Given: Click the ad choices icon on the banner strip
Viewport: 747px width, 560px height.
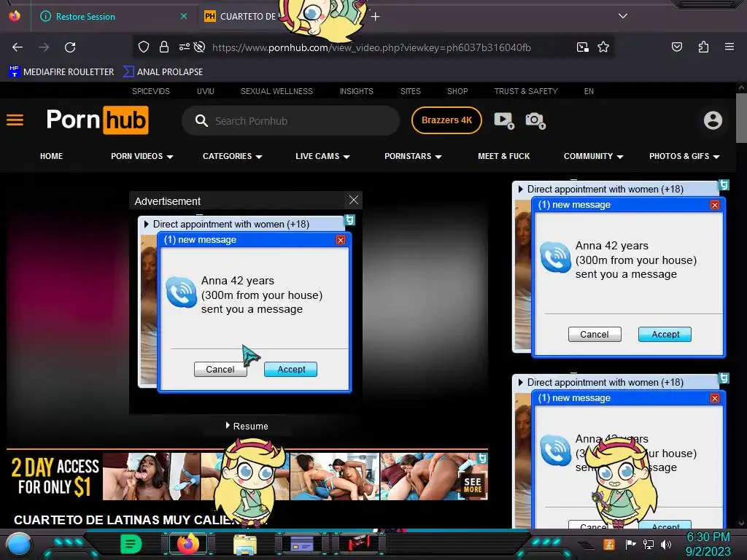Looking at the screenshot, I should click(482, 458).
